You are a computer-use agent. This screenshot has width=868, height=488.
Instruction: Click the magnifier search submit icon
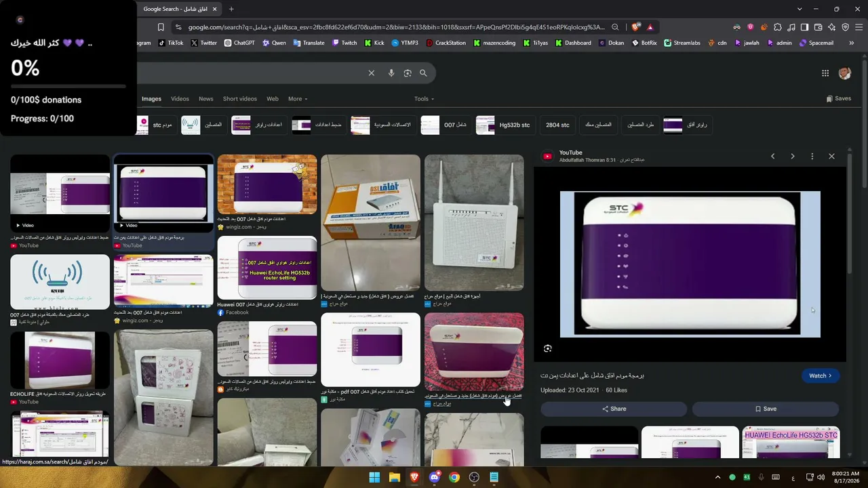point(423,73)
